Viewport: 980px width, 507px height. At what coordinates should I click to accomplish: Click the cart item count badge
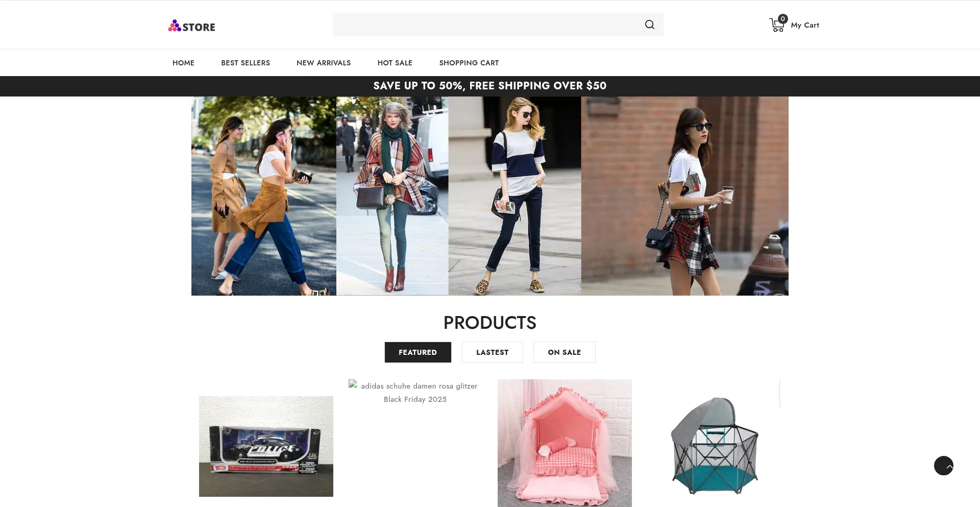point(782,19)
